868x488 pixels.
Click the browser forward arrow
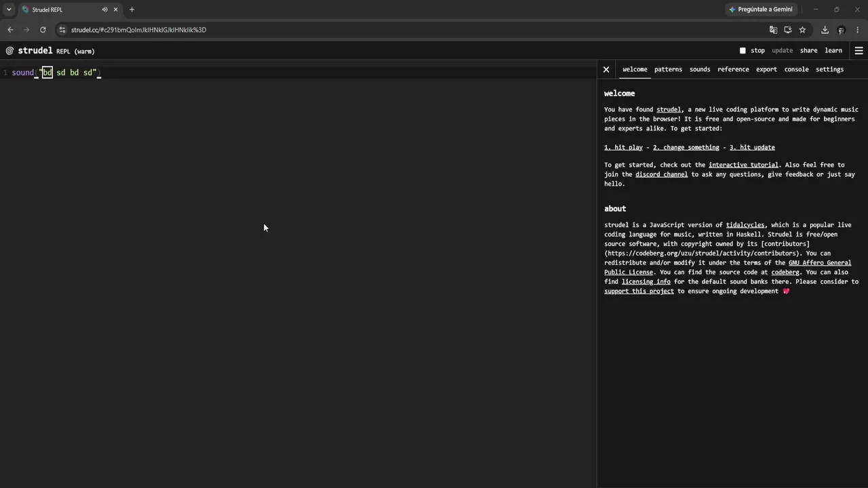coord(26,30)
